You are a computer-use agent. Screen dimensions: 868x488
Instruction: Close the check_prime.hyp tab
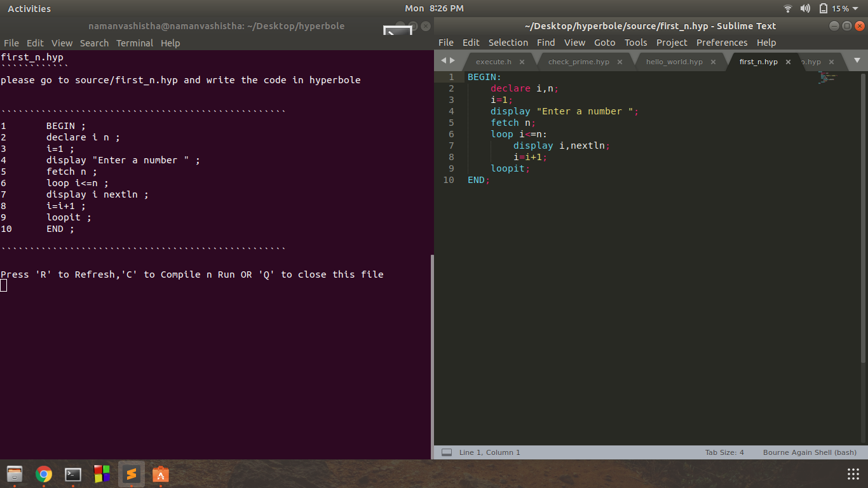click(620, 62)
